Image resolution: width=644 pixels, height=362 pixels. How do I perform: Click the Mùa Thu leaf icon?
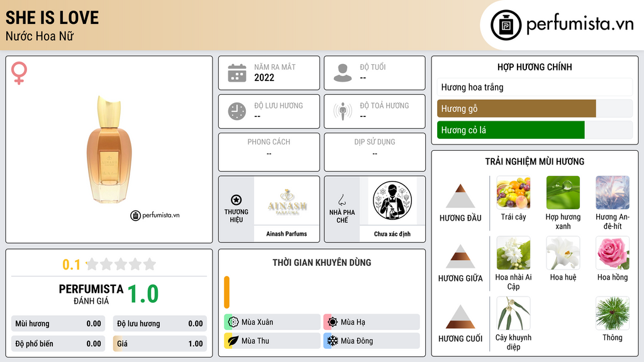pyautogui.click(x=233, y=341)
